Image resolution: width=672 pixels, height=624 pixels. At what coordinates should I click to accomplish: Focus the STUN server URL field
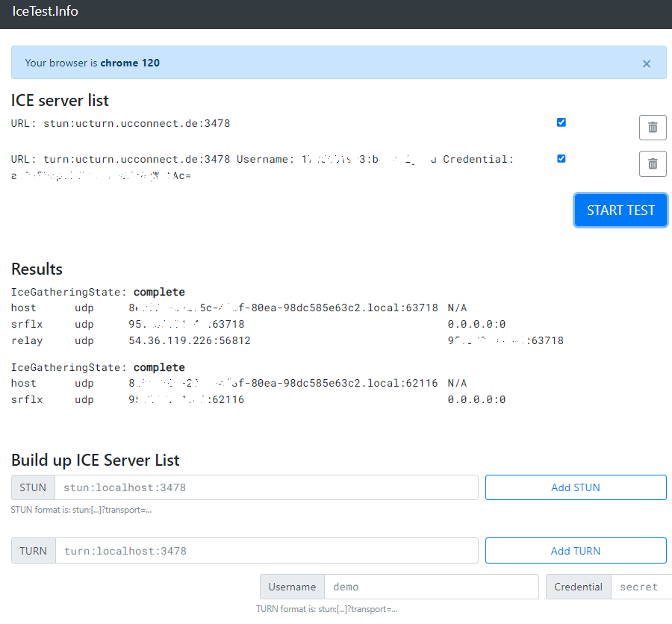click(x=266, y=487)
